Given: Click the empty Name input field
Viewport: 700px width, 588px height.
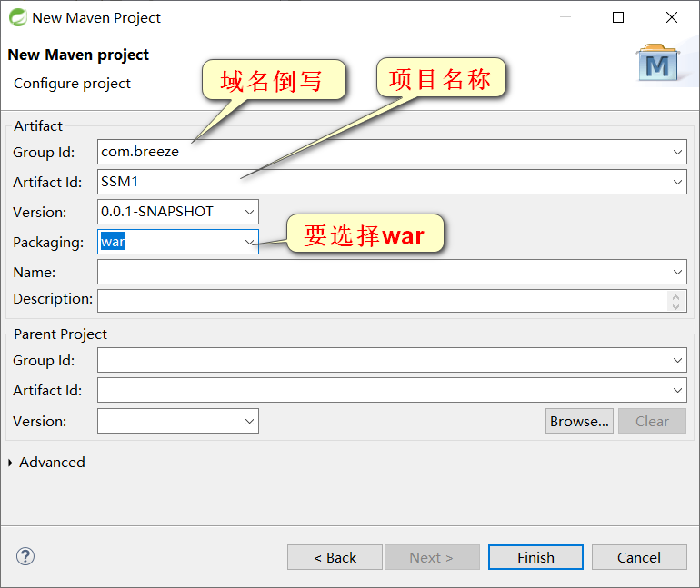Looking at the screenshot, I should point(392,272).
